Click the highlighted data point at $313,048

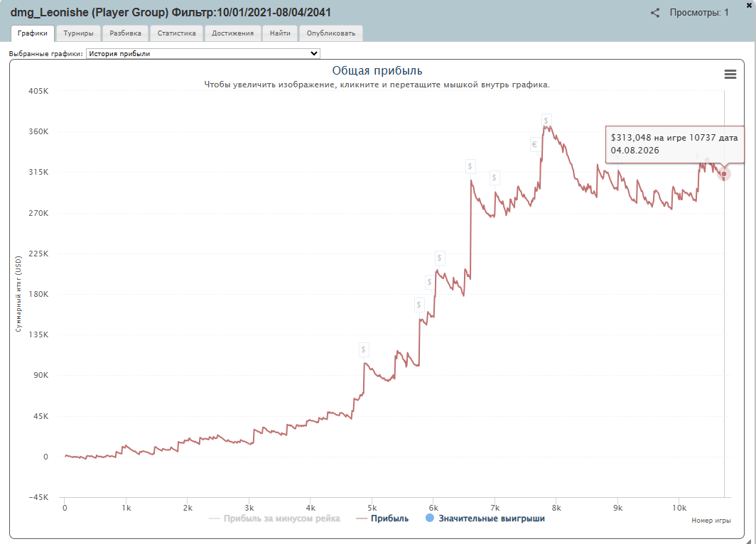pyautogui.click(x=724, y=174)
